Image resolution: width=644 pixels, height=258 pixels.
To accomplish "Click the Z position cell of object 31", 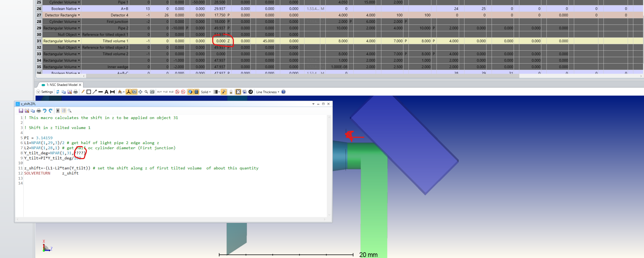I will pos(219,41).
